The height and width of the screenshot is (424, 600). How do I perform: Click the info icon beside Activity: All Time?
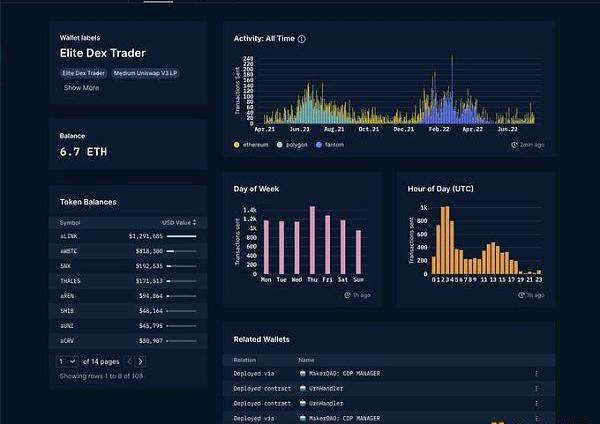point(302,39)
